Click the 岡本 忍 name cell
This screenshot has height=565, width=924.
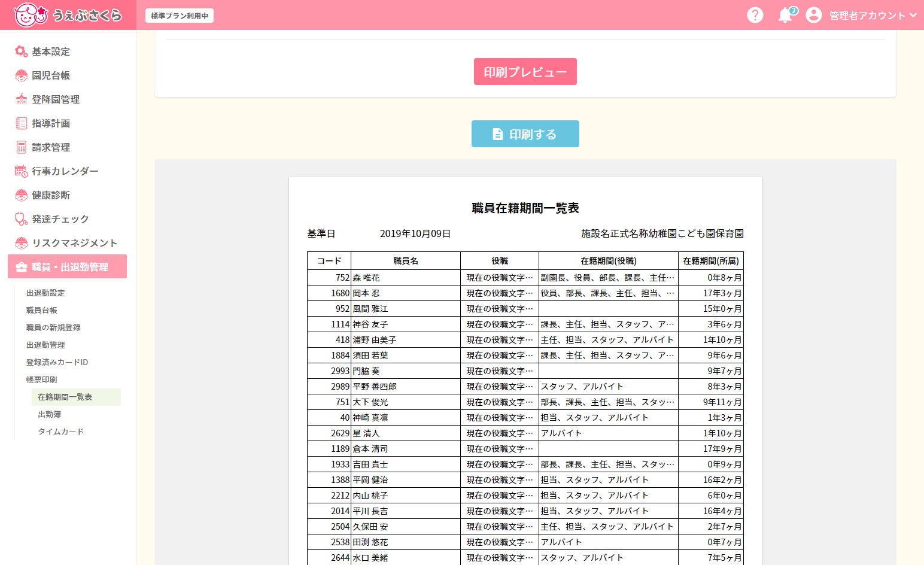tap(406, 293)
